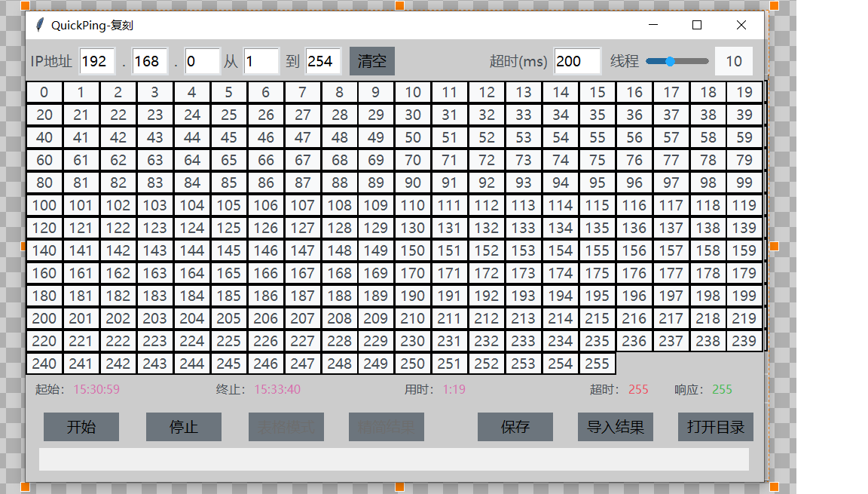Select grid cell number 255
This screenshot has height=494, width=868.
point(597,364)
